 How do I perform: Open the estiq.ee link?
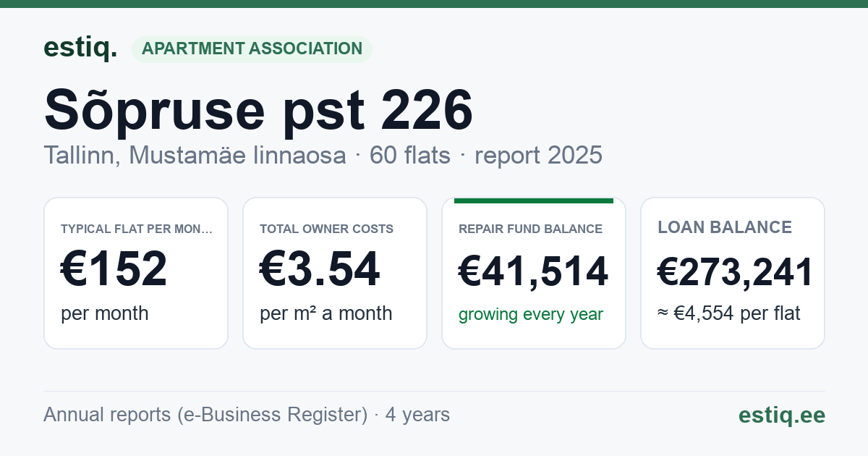click(x=782, y=415)
